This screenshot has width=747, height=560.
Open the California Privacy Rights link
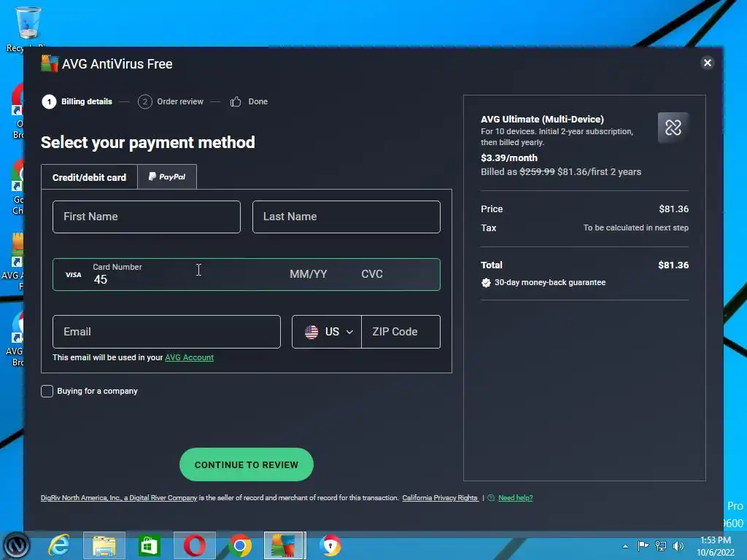(x=440, y=497)
